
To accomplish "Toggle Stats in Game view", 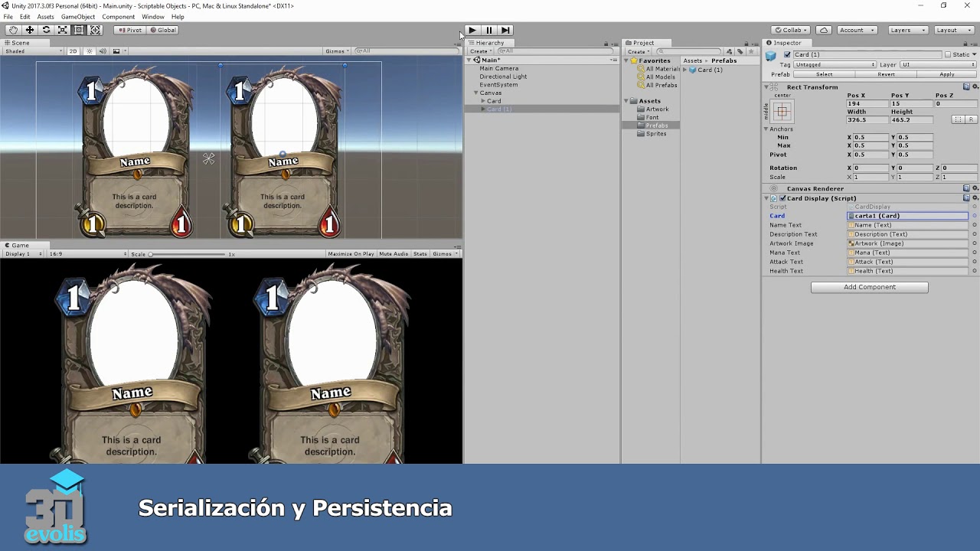I will [420, 254].
